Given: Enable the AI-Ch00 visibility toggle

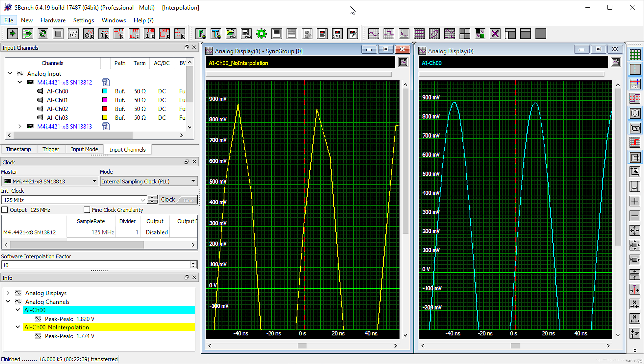Looking at the screenshot, I should click(x=104, y=91).
